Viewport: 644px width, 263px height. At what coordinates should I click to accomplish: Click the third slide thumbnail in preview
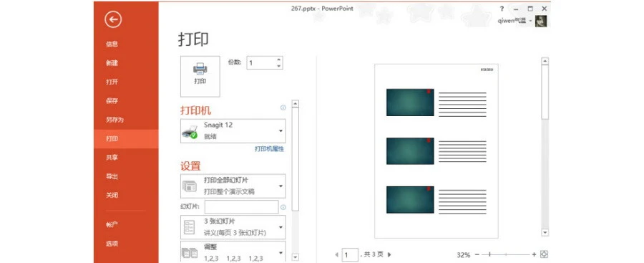pos(410,200)
